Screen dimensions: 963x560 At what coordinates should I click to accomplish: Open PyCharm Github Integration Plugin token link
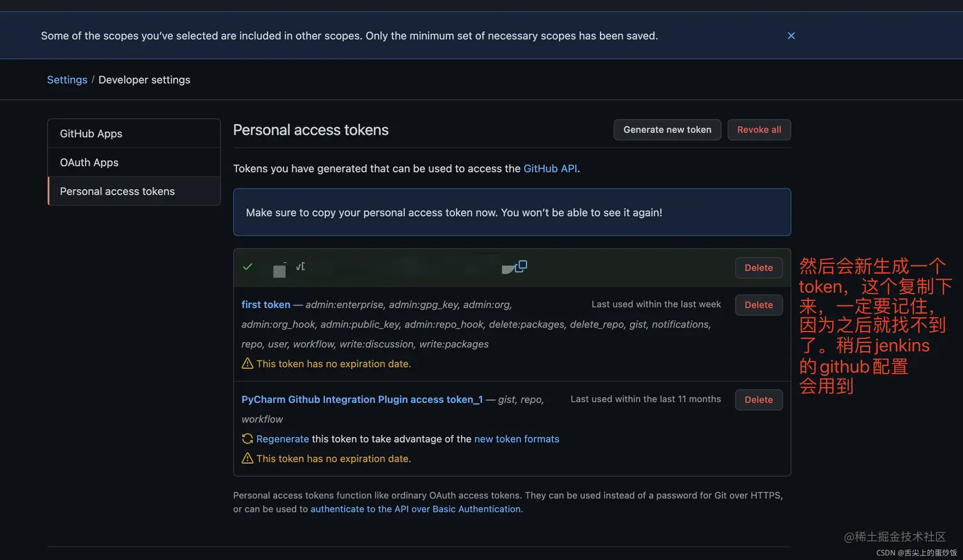point(362,400)
